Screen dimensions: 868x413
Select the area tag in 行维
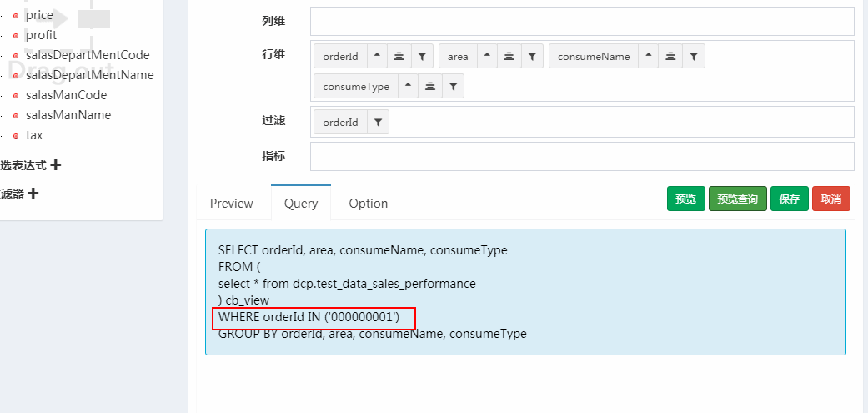(x=458, y=56)
